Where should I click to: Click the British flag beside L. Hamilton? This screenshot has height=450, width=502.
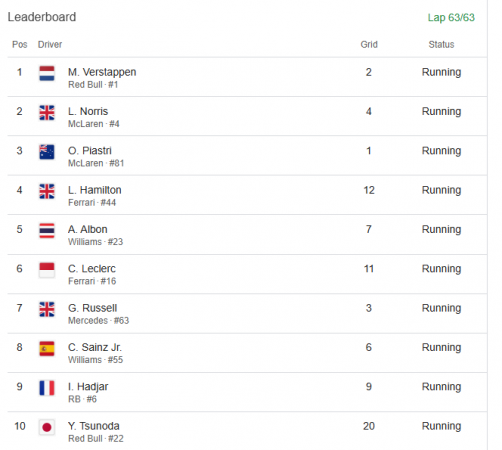click(47, 191)
